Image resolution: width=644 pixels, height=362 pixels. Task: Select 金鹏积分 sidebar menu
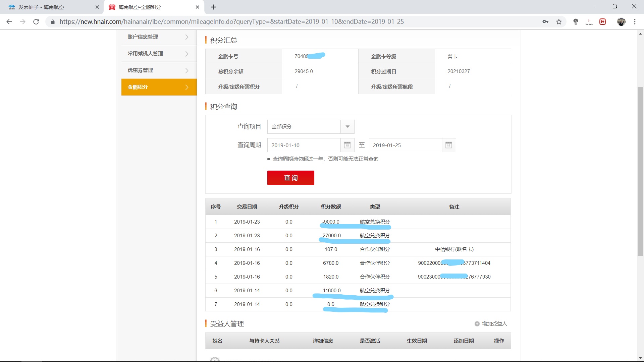click(x=159, y=87)
